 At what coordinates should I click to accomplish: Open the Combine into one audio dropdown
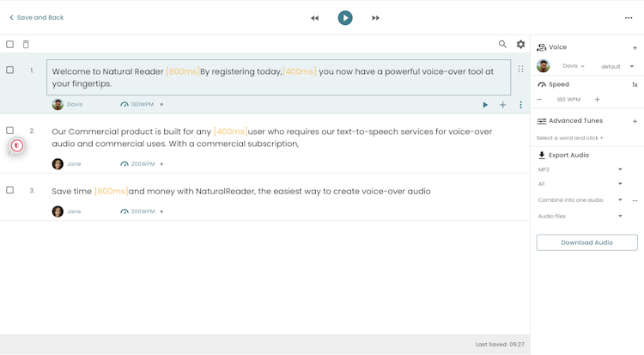(580, 200)
